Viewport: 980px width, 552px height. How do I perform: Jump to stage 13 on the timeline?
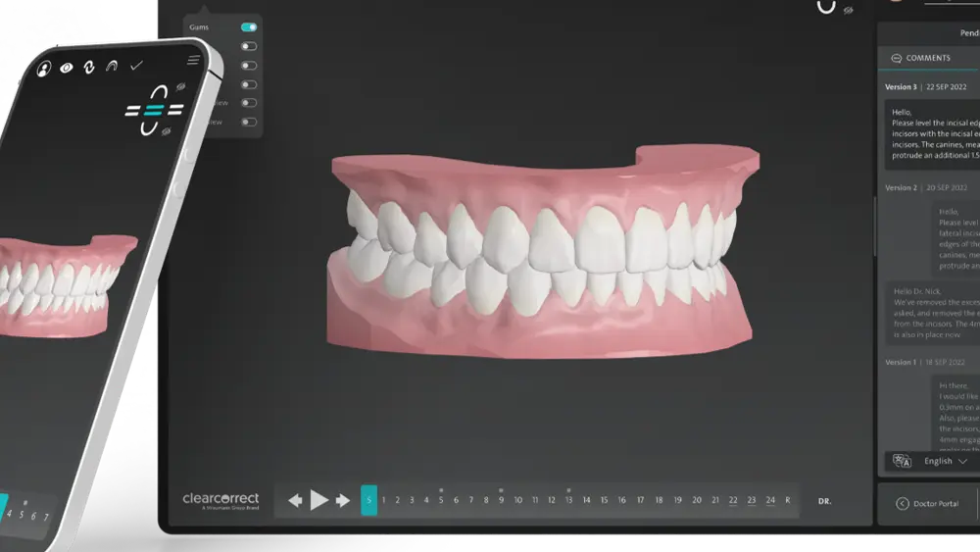(568, 500)
